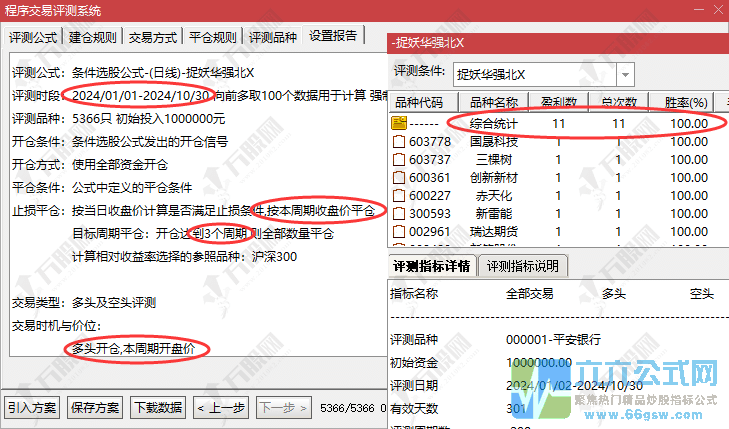The height and width of the screenshot is (429, 729).
Task: Click the 引入方案 button
Action: [32, 408]
